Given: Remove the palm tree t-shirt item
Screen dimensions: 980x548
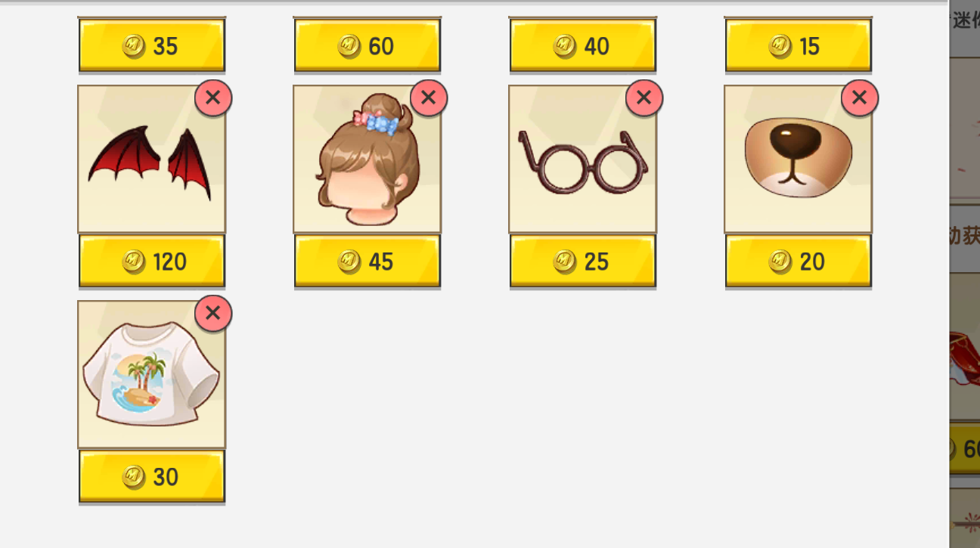Looking at the screenshot, I should 213,313.
